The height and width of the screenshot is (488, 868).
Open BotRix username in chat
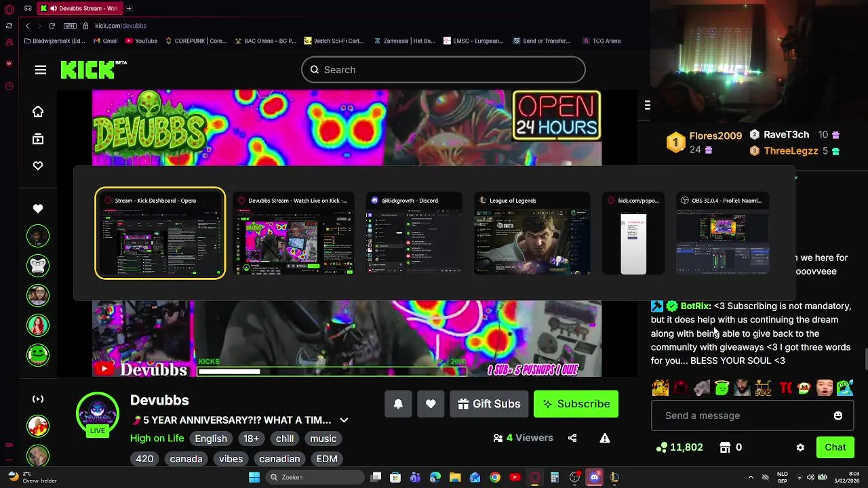pos(695,306)
